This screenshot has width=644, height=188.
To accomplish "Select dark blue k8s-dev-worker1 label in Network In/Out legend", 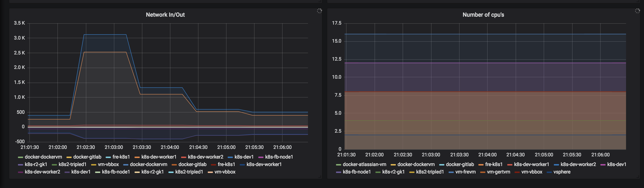I will (264, 164).
